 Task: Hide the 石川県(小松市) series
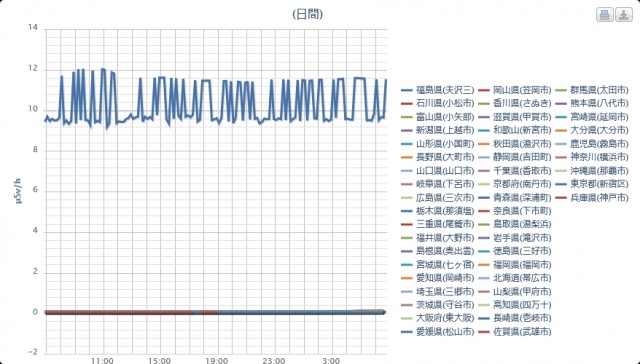[438, 104]
